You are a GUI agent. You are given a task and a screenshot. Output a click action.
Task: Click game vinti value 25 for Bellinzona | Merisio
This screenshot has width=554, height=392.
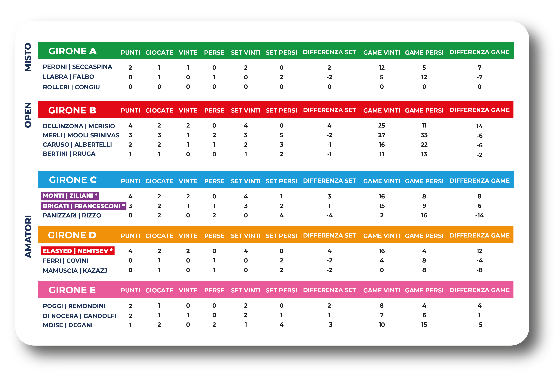(x=382, y=125)
